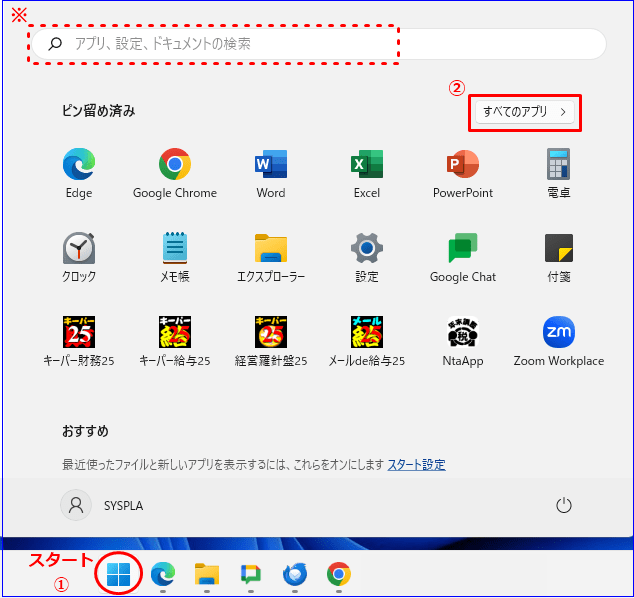Screen dimensions: 634x598
Task: Open File Explorer from the taskbar
Action: (207, 574)
